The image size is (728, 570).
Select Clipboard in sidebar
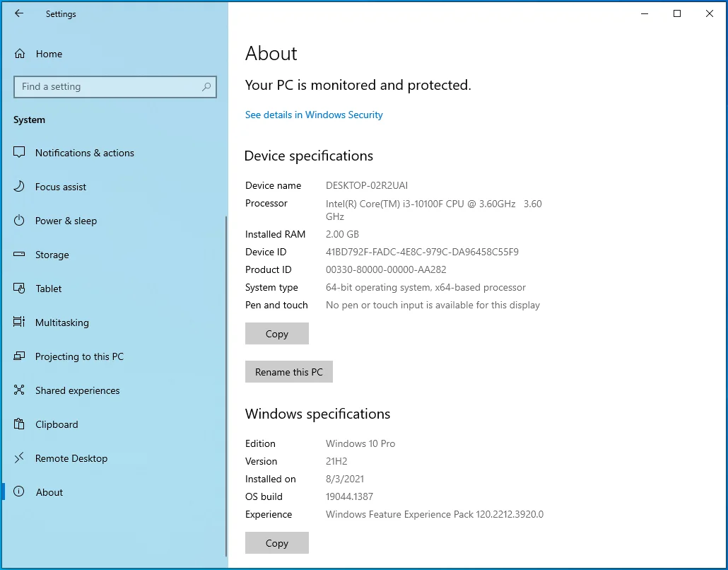[x=114, y=424]
